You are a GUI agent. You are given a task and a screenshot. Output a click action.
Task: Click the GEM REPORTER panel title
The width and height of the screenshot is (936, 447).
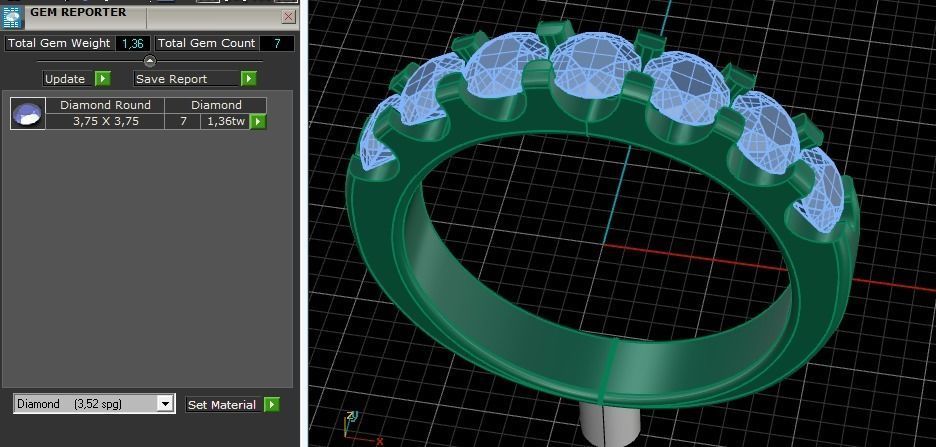click(78, 12)
